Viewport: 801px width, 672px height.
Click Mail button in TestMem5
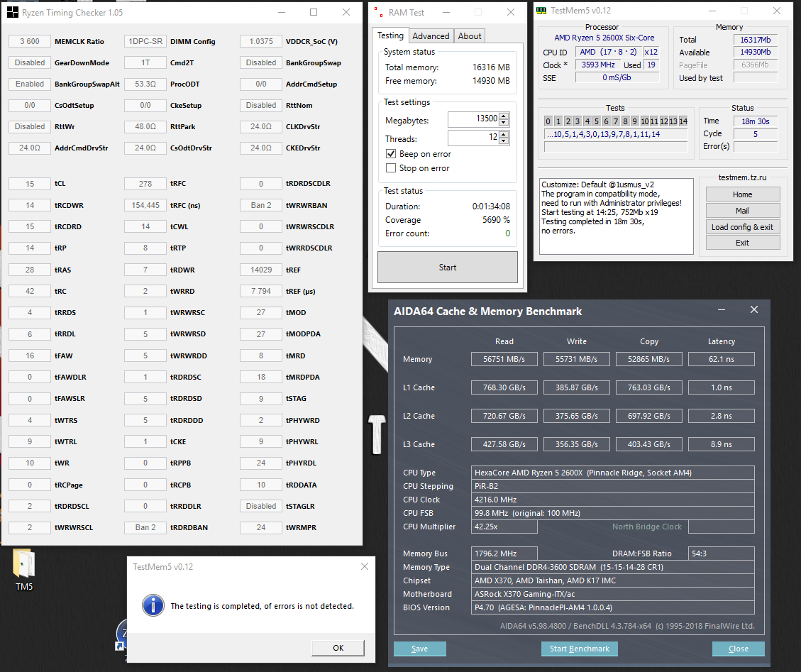(x=743, y=211)
